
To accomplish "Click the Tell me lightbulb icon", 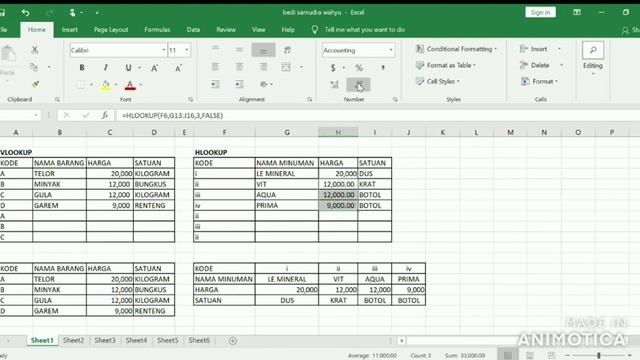I will 315,29.
